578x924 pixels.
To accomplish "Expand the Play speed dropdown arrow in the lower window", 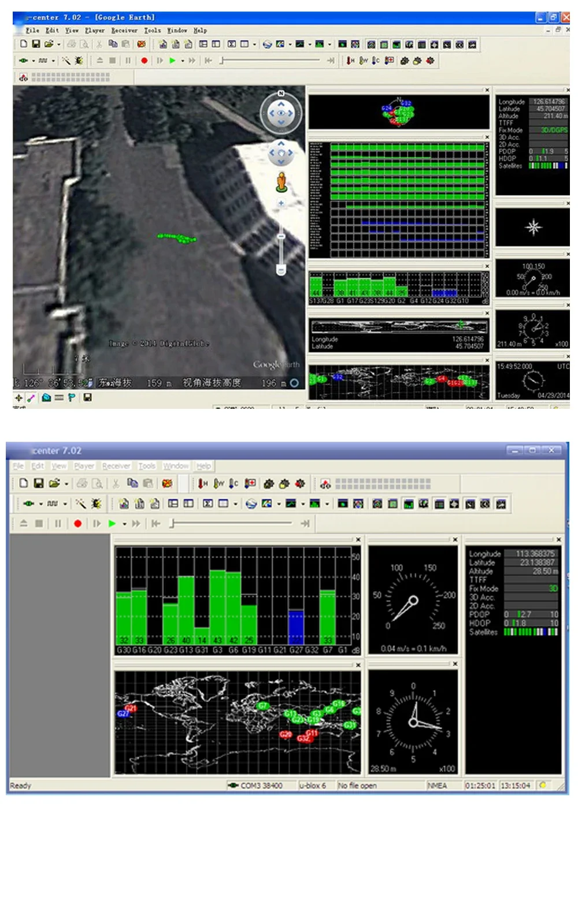I will point(124,524).
